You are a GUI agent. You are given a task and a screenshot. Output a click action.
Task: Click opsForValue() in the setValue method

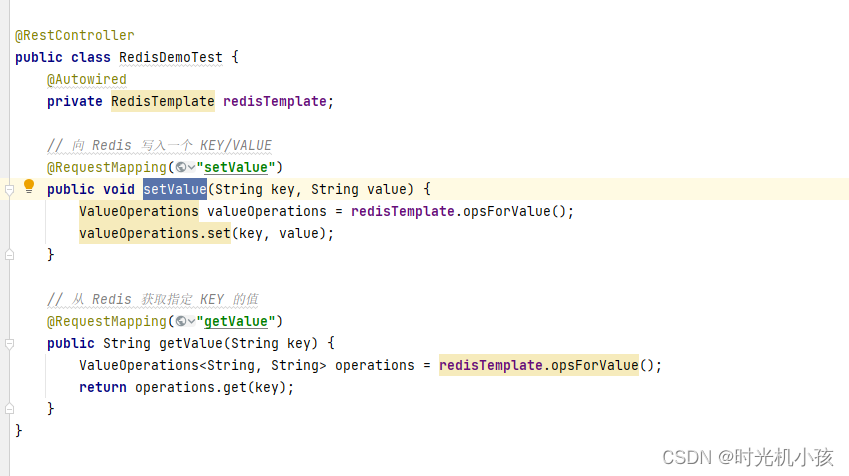click(x=514, y=211)
